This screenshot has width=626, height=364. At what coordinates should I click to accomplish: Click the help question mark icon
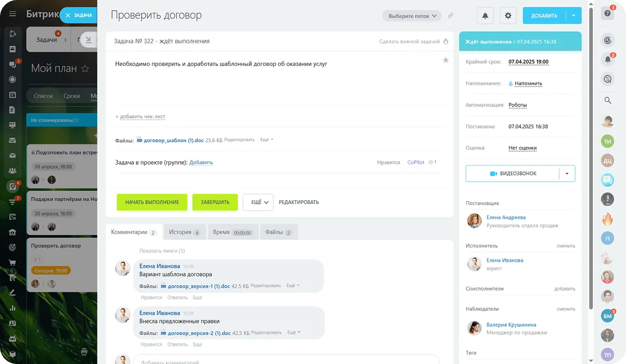coord(608,14)
